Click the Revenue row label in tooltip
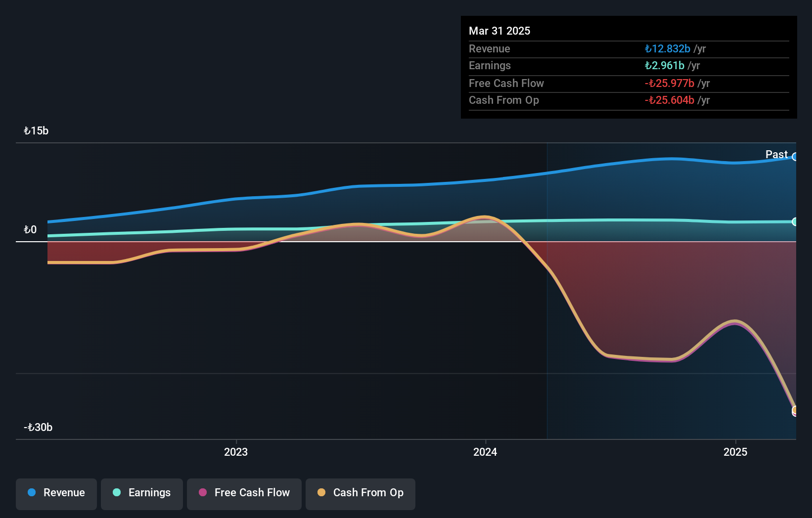The width and height of the screenshot is (812, 518). 490,48
